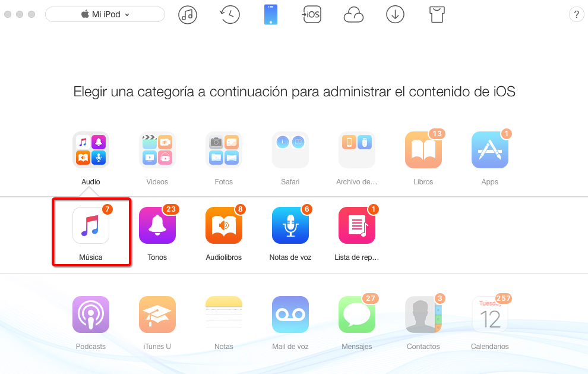Screen dimensions: 588x374
Task: Open the Calendarios icon
Action: pyautogui.click(x=490, y=315)
